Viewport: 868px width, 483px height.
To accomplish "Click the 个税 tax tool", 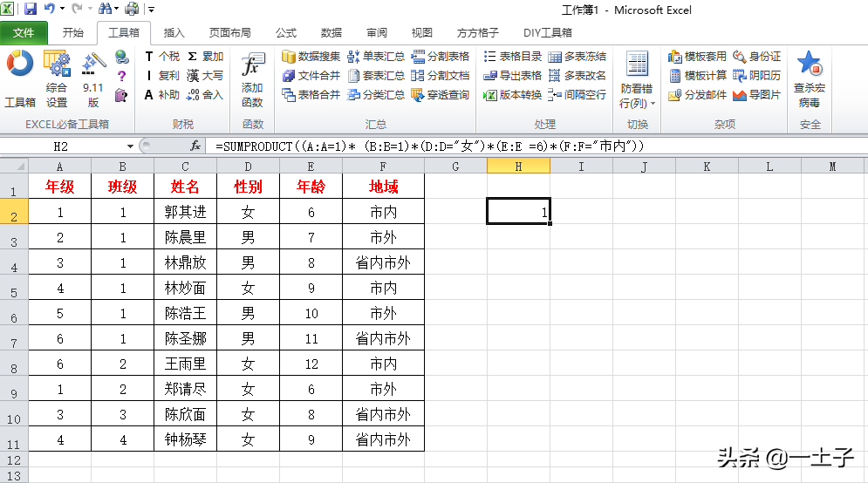I will (x=162, y=57).
